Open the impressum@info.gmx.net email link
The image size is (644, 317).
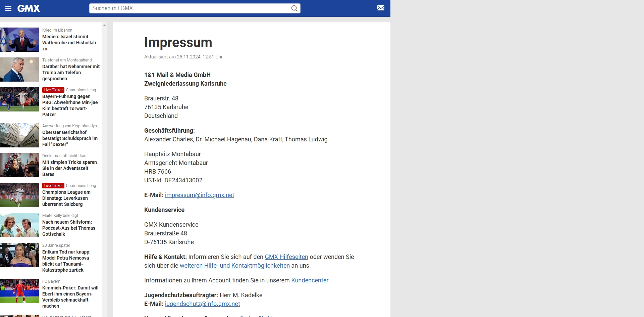[x=200, y=195]
